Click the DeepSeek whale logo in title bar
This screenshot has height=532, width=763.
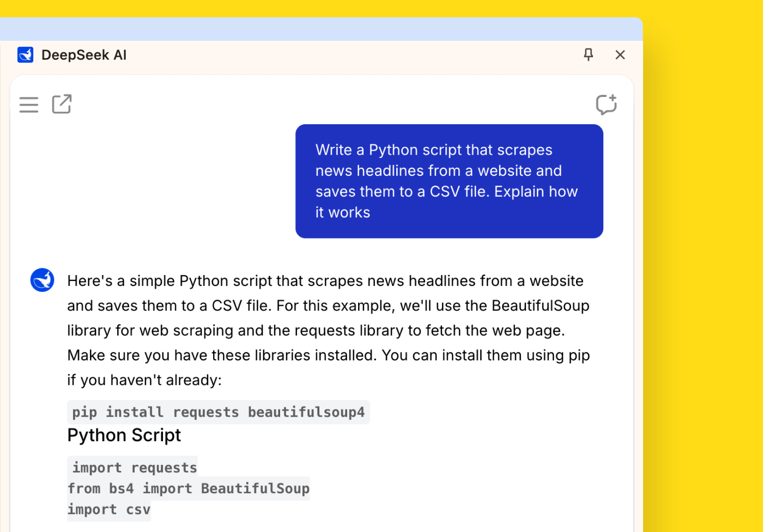click(x=26, y=55)
